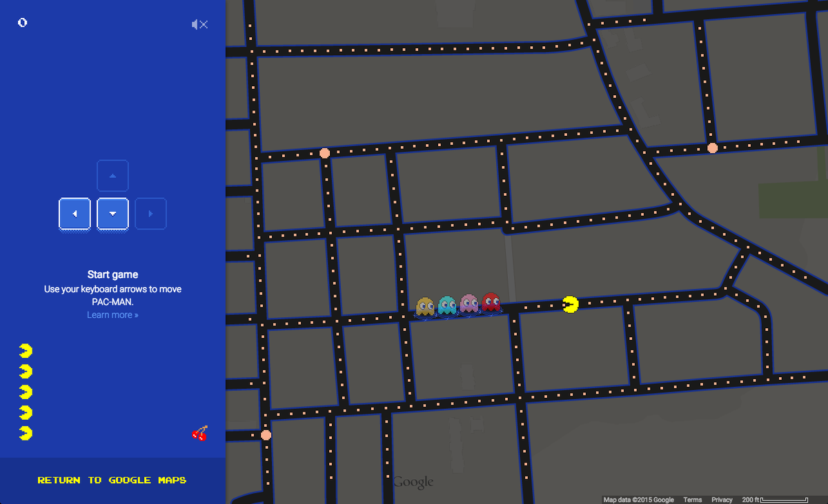Screen dimensions: 828x504
Task: Click the down arrow control button
Action: tap(113, 214)
